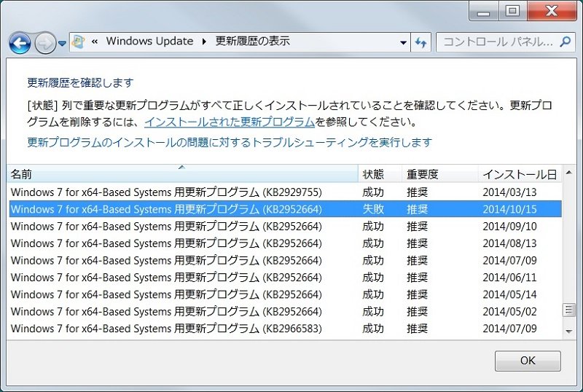Select the failed KB2952664 row dated 2014/10/15

(285, 209)
